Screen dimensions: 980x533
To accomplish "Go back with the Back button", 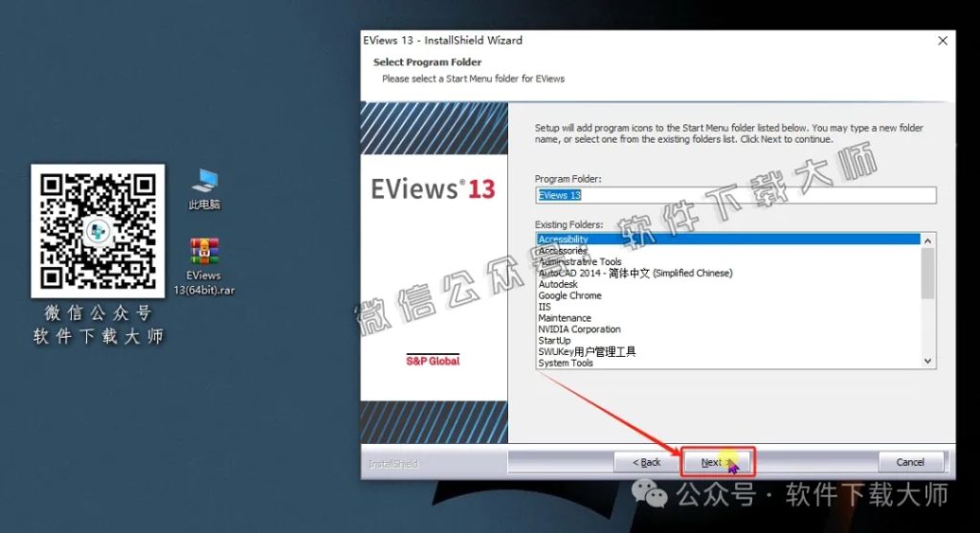I will [x=646, y=462].
